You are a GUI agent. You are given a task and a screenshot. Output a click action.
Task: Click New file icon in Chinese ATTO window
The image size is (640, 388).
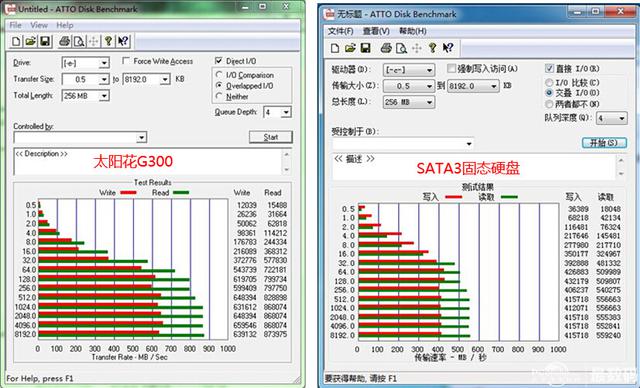[335, 48]
